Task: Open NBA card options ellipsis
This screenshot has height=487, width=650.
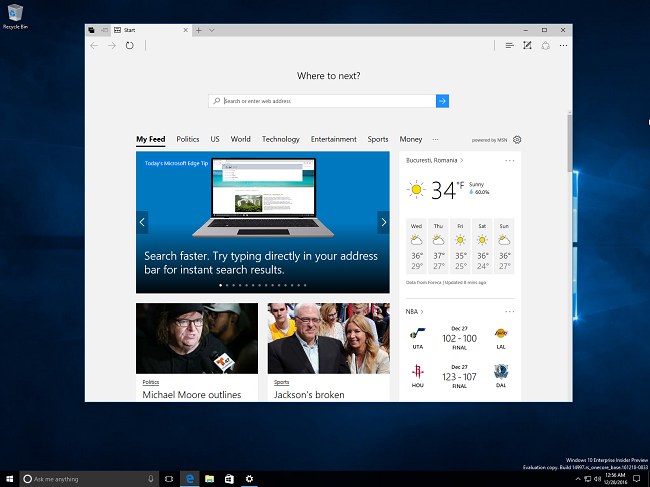Action: [x=509, y=312]
